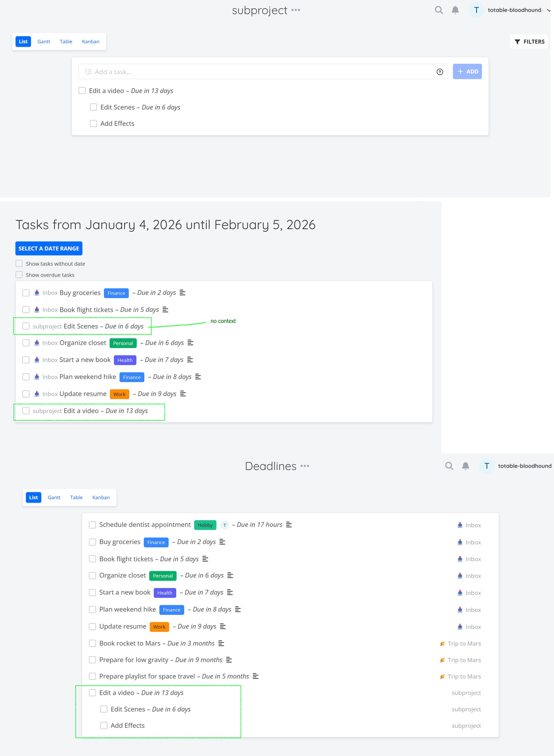Open the SELECT A DATE RANGE picker

[49, 248]
